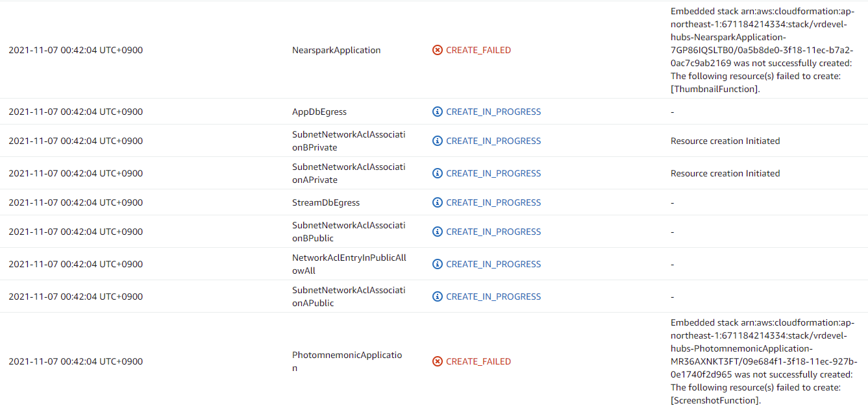Select the AppDbEgress logical ID
868x408 pixels.
pyautogui.click(x=319, y=112)
